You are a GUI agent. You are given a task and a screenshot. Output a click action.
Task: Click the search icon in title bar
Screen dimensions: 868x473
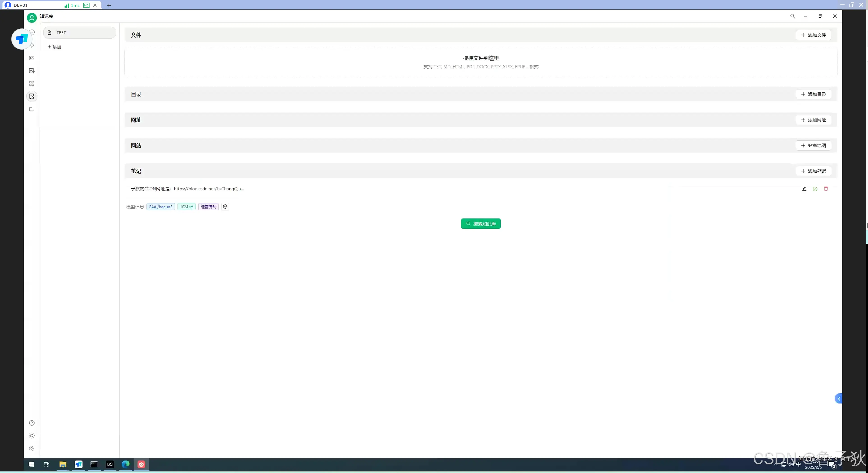coord(792,16)
